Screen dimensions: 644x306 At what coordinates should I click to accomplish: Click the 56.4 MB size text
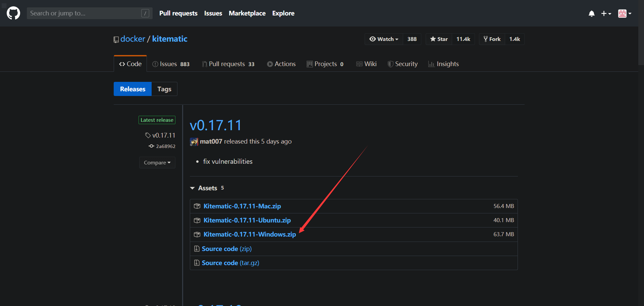[x=503, y=206]
